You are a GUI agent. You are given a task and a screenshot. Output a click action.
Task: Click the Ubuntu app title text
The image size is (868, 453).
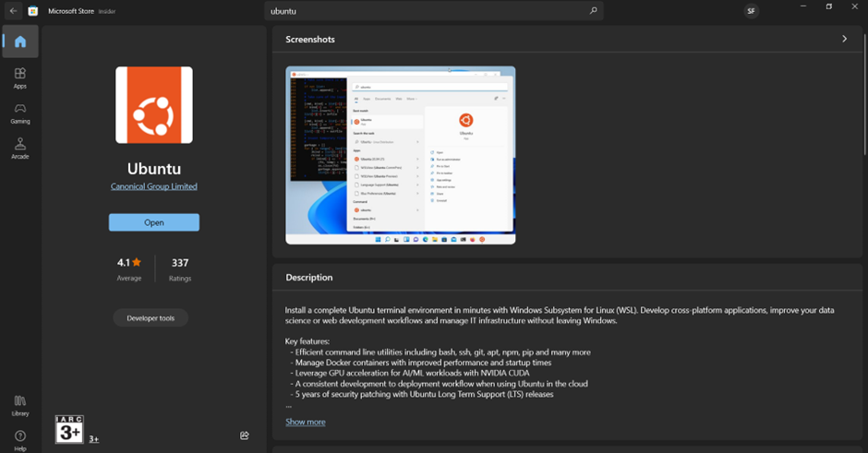154,168
